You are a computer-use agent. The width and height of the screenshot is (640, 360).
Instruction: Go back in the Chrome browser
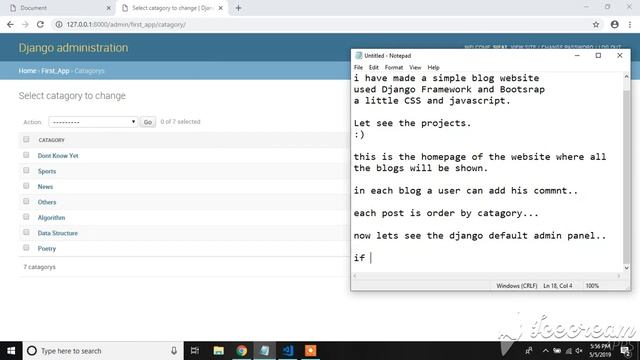click(10, 24)
